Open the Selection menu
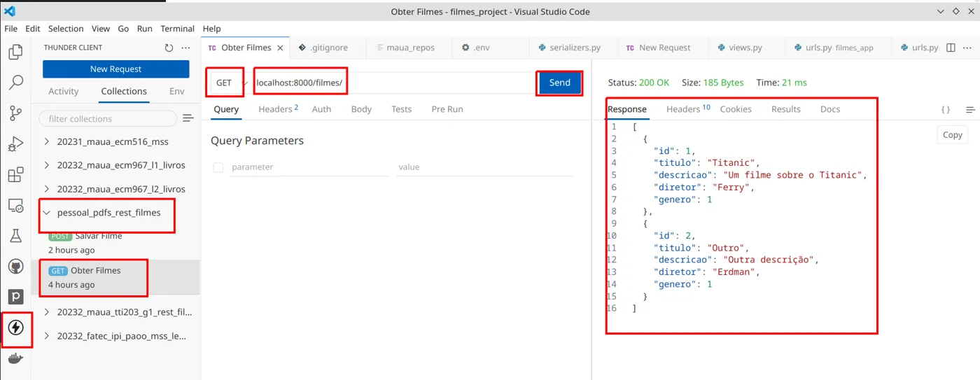The height and width of the screenshot is (380, 980). click(x=66, y=29)
